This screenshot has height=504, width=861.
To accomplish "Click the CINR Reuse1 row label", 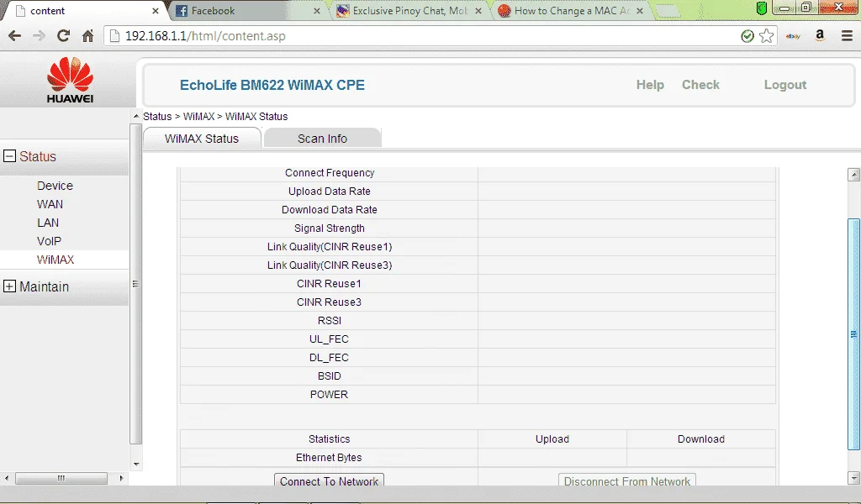I will pyautogui.click(x=329, y=284).
